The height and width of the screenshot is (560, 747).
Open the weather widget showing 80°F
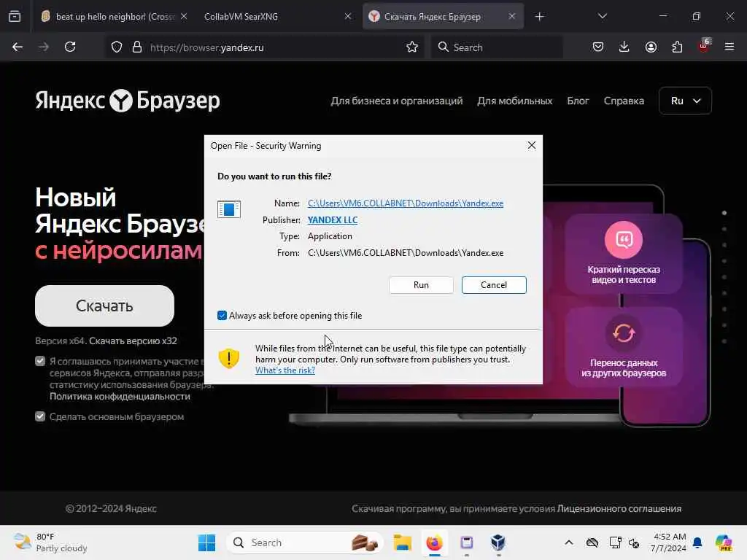50,542
